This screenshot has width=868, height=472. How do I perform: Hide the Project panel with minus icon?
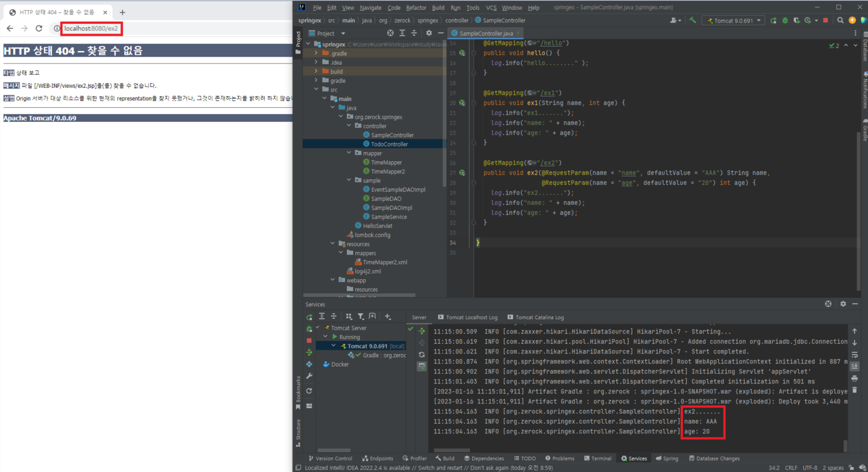tap(441, 33)
